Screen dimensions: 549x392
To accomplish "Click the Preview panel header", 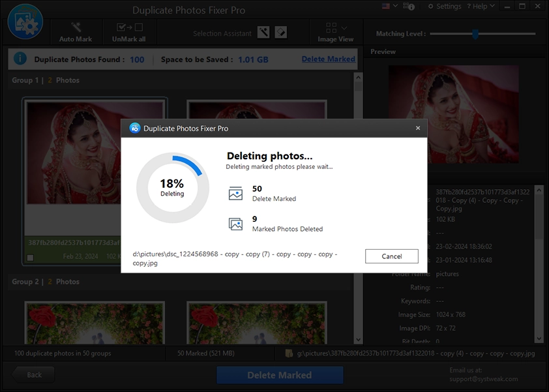I will 383,52.
